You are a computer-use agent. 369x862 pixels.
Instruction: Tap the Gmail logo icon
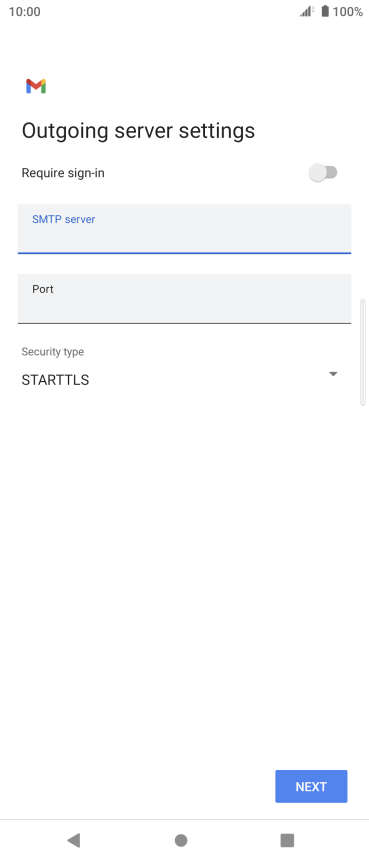pos(36,86)
